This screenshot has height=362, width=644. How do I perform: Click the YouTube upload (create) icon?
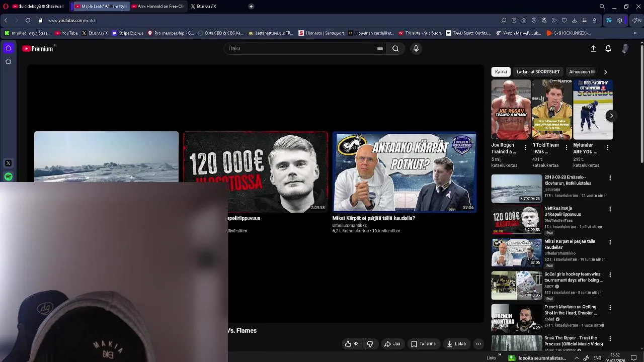pos(593,49)
